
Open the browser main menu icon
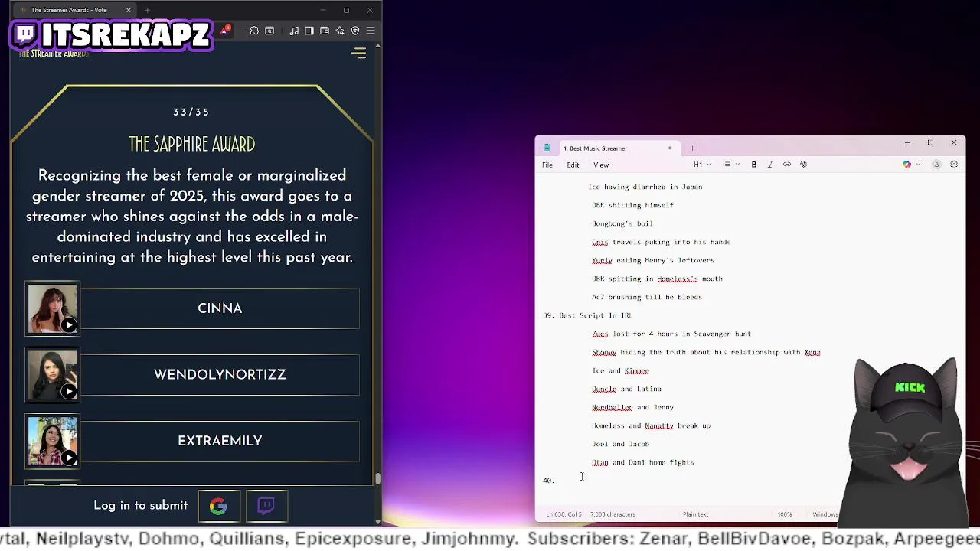coord(371,31)
